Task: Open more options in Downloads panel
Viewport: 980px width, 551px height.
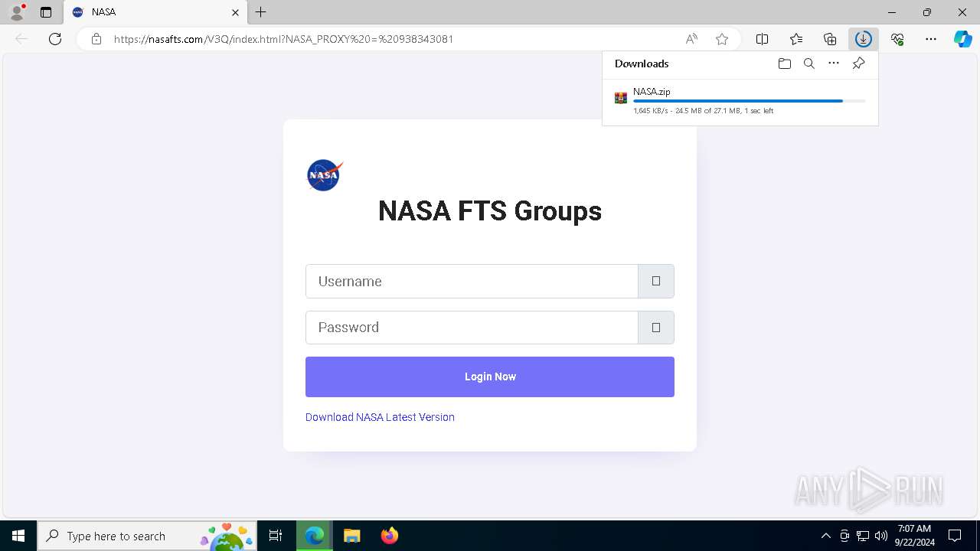Action: pos(834,64)
